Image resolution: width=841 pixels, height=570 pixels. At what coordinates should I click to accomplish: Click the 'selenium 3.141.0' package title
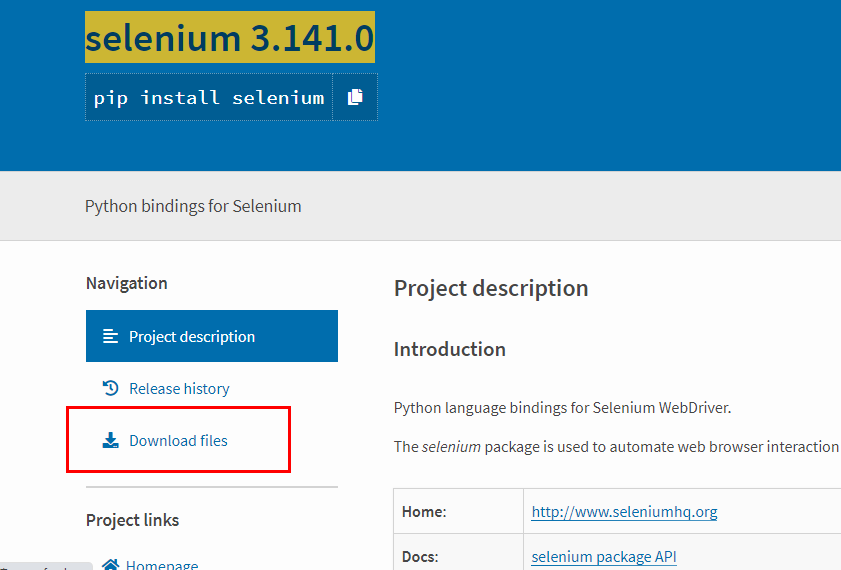(x=230, y=39)
